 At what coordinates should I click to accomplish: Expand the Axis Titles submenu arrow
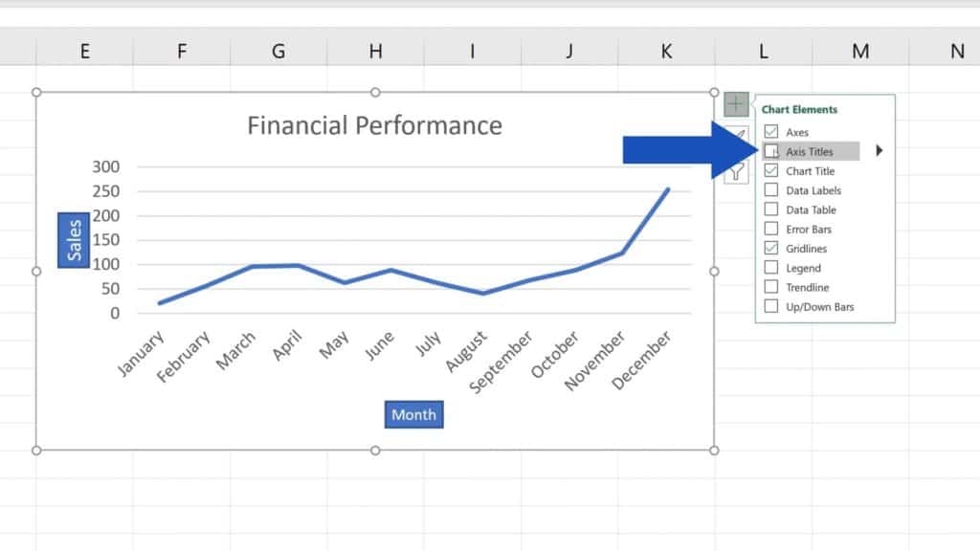pyautogui.click(x=879, y=151)
